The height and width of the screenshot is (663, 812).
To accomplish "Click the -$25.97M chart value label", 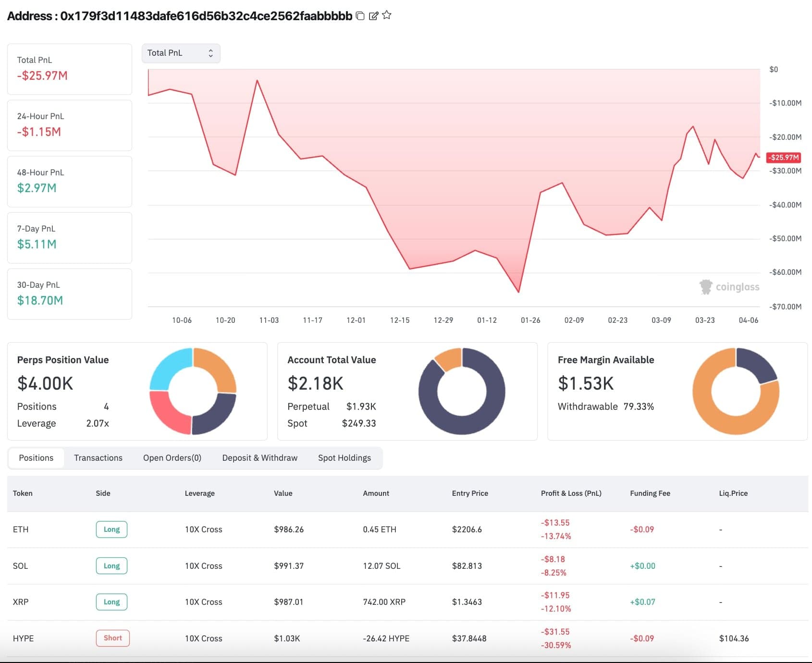I will (x=783, y=158).
